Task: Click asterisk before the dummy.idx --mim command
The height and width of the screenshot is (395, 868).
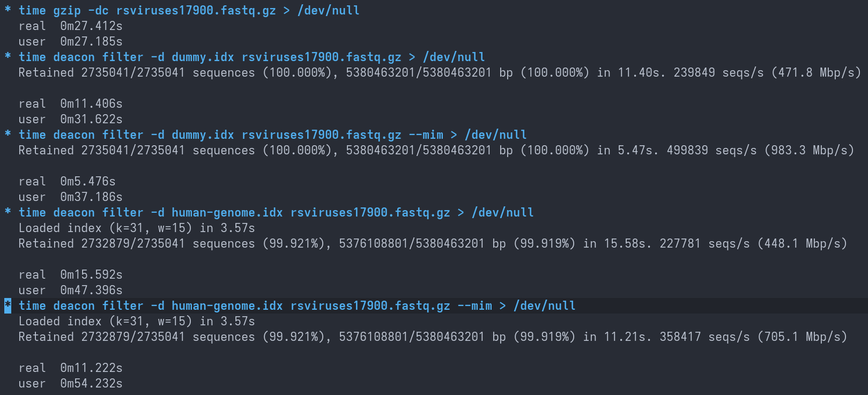Action: click(x=8, y=134)
